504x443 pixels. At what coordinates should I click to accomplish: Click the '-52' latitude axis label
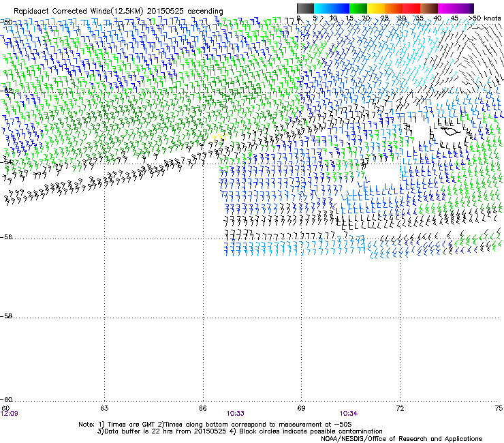[x=6, y=91]
